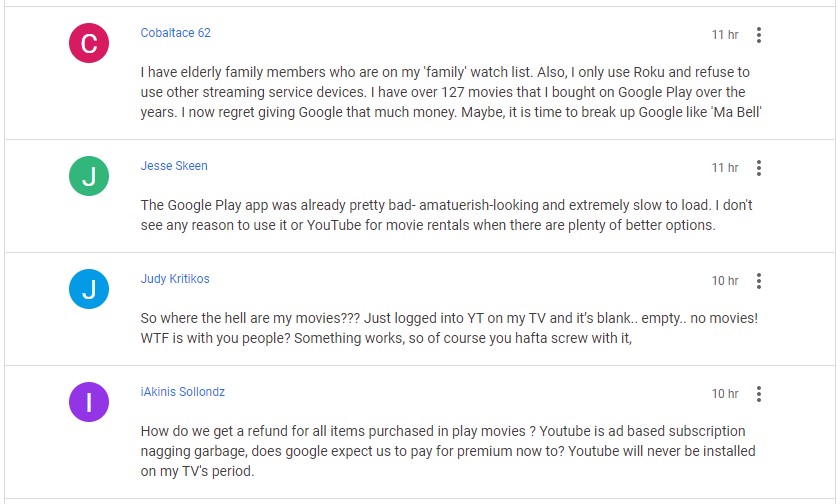Click comment text about elderly family members

[x=451, y=92]
